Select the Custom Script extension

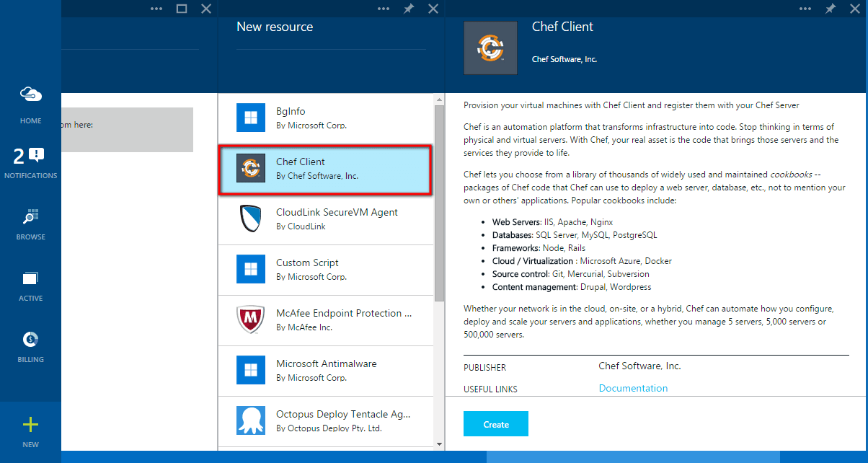click(x=326, y=270)
